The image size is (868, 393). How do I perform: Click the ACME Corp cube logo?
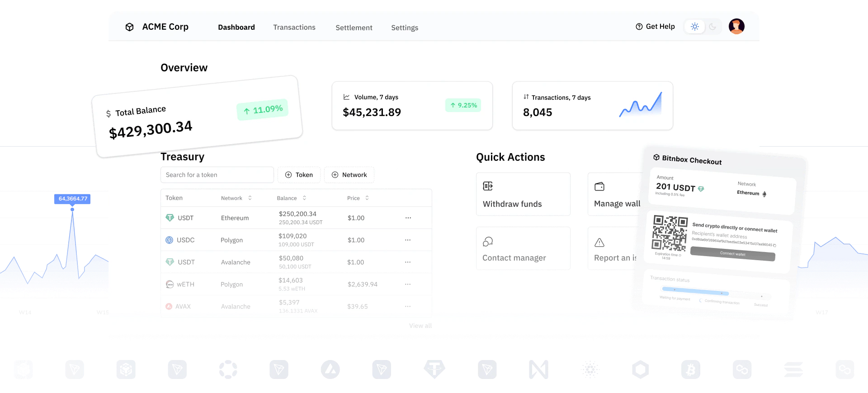point(129,27)
